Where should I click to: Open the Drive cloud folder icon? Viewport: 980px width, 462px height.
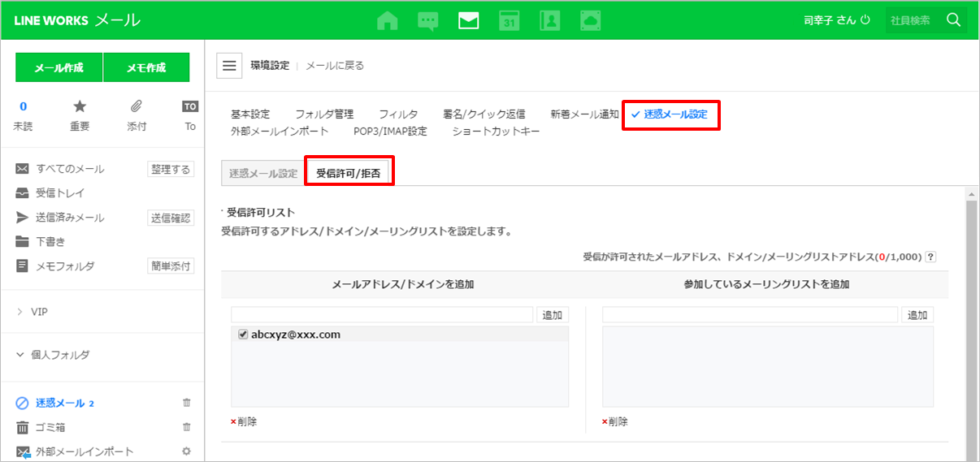(591, 20)
